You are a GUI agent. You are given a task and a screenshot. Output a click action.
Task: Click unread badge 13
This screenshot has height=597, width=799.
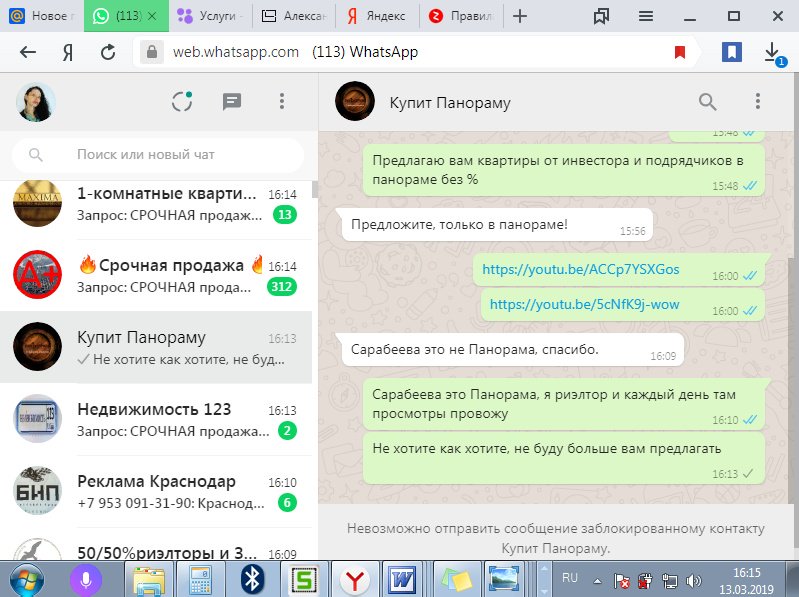point(284,215)
